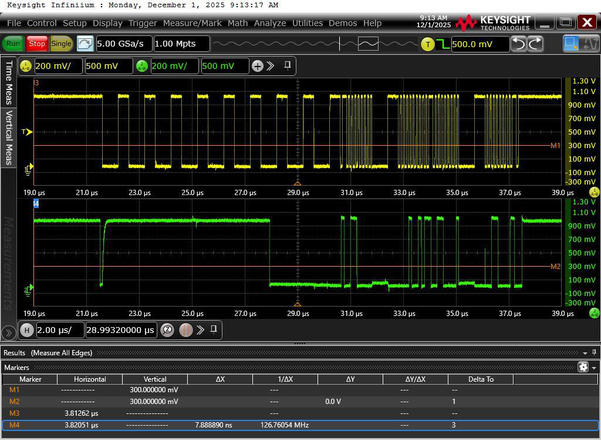Open the markers settings gear icon
This screenshot has height=440, width=601.
(x=582, y=367)
